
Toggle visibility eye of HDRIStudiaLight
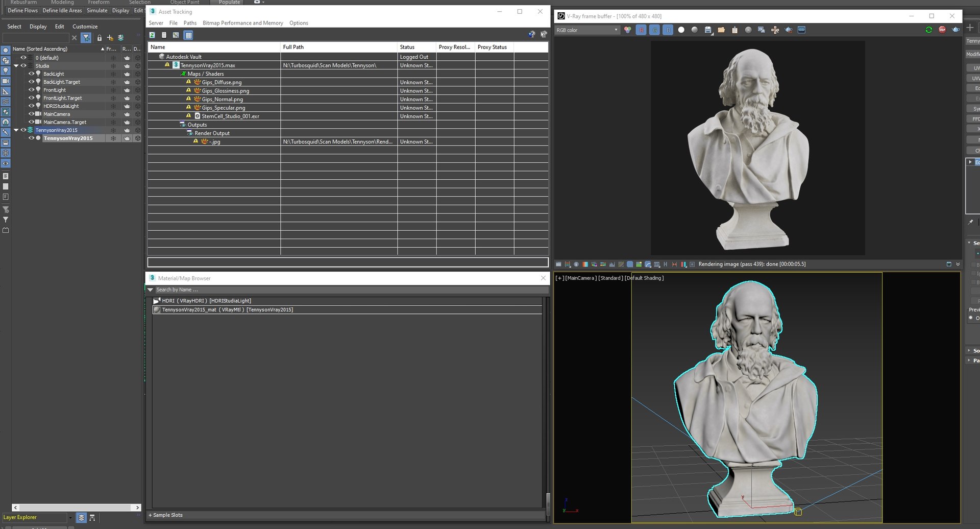coord(31,106)
